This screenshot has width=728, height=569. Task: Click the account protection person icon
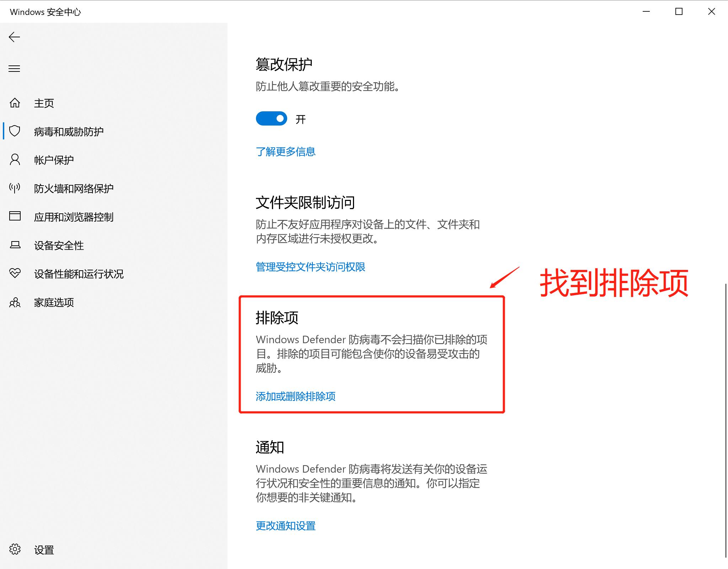pos(15,160)
